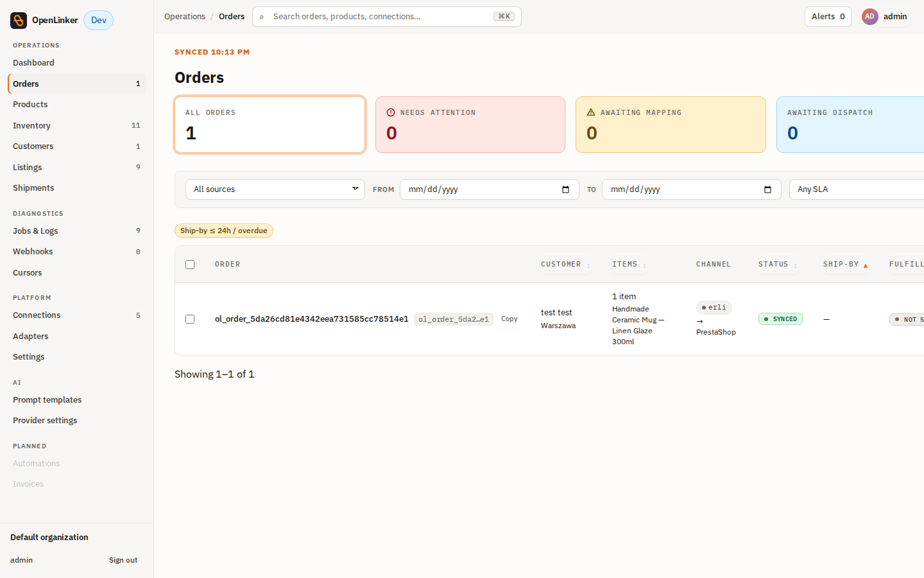Click the Channel column header
The image size is (924, 578).
(714, 265)
